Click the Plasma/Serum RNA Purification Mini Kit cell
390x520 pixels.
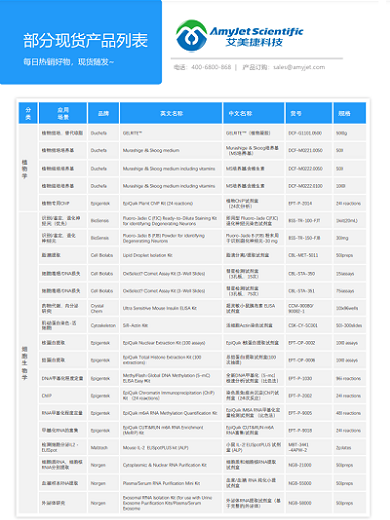point(171,483)
